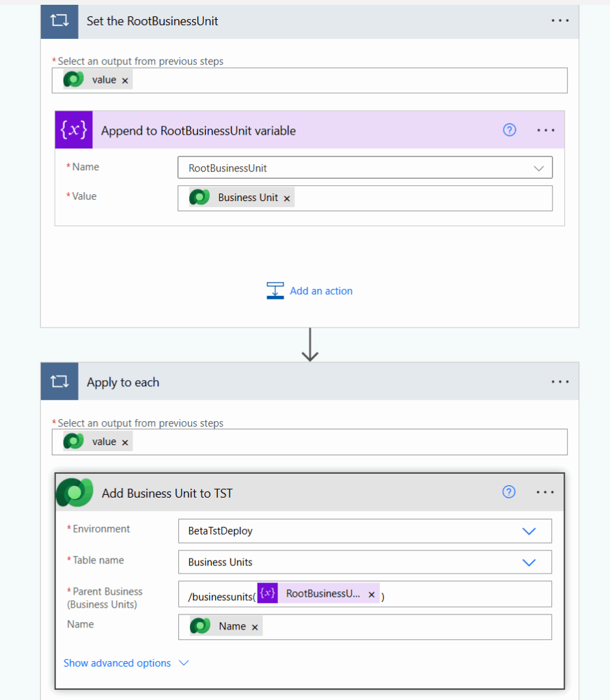Open ellipsis menu for Apply to each

(559, 382)
